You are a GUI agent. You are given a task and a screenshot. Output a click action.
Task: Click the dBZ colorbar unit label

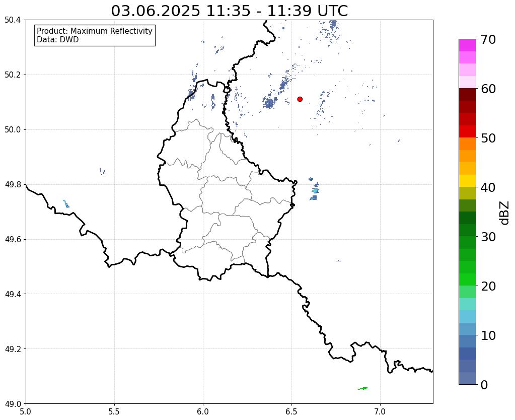coord(505,213)
